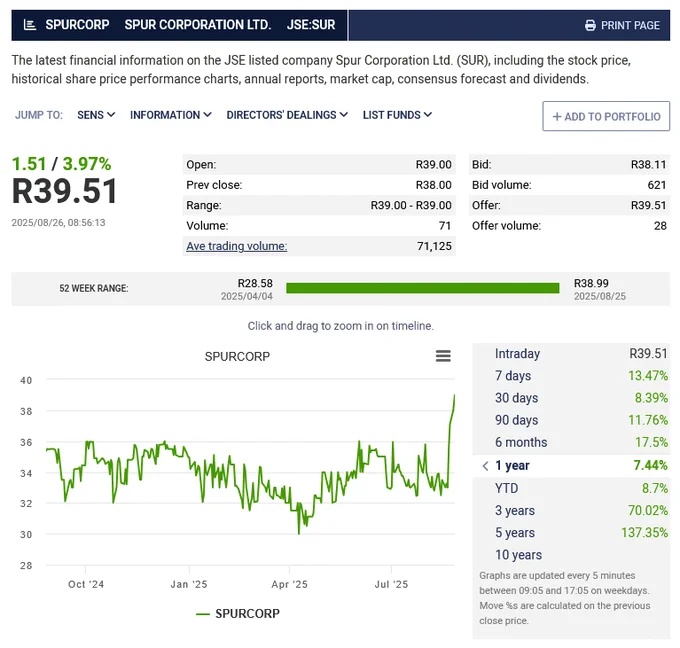Image resolution: width=680 pixels, height=648 pixels.
Task: Select the Intraday period row
Action: pyautogui.click(x=571, y=354)
